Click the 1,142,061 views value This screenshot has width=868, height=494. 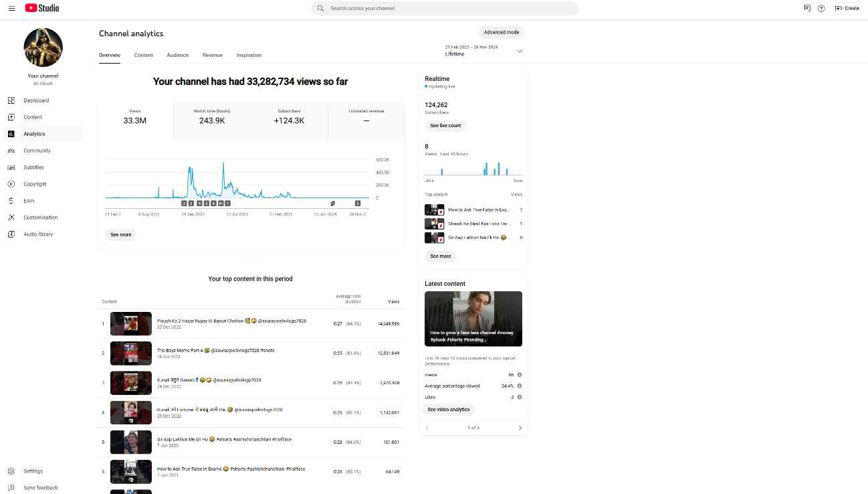(x=390, y=412)
